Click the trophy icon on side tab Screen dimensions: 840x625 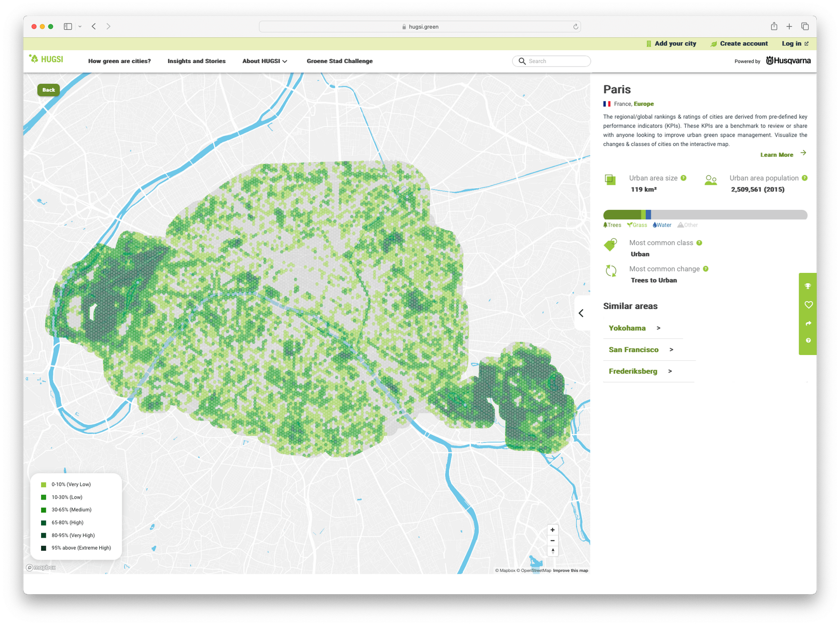[x=808, y=286]
